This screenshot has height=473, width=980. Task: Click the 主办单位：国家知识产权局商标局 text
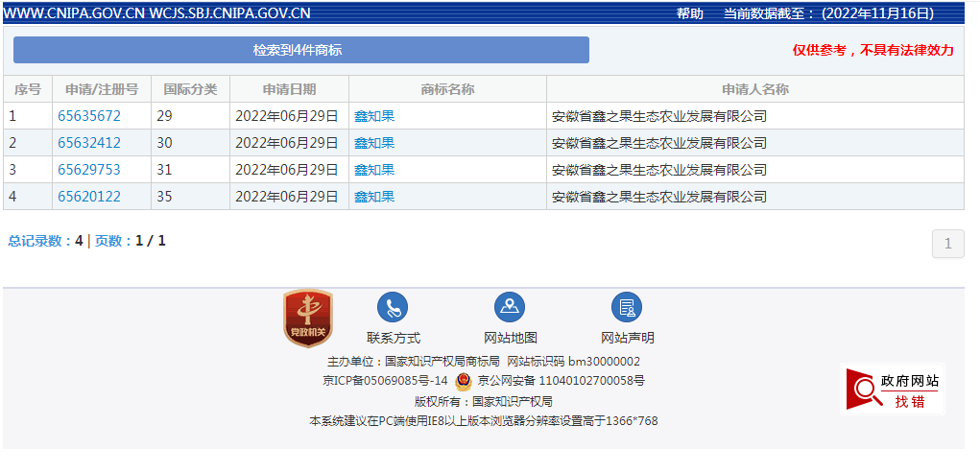coord(413,361)
